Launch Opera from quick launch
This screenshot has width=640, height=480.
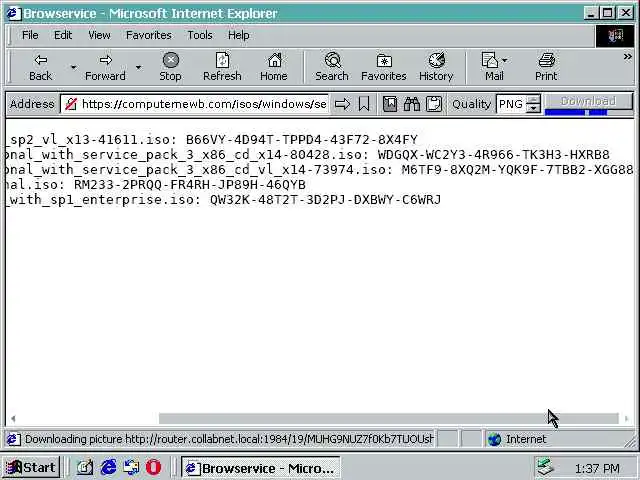(x=153, y=467)
